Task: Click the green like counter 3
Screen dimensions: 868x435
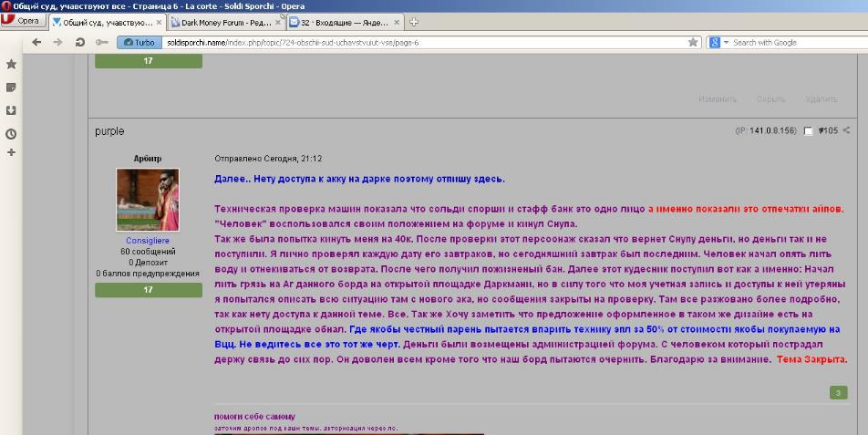Action: 838,393
